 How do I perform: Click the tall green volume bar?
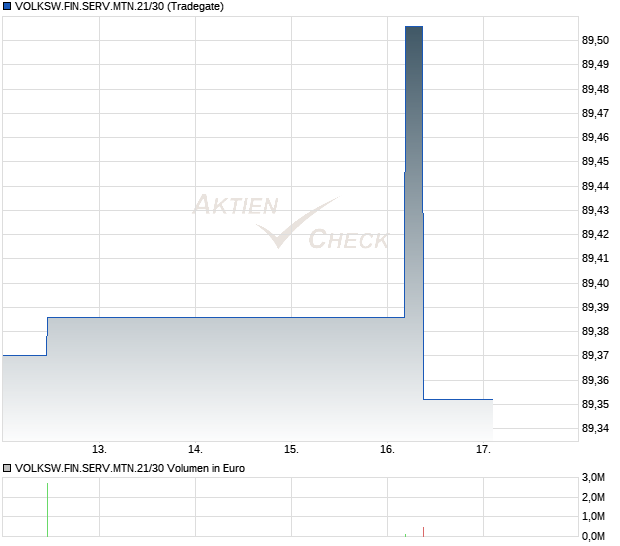(x=47, y=510)
